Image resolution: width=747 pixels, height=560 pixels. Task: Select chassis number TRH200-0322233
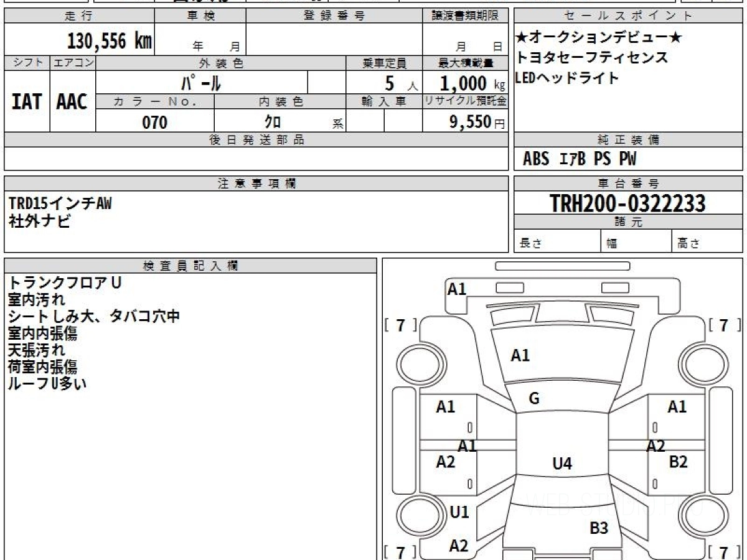(x=628, y=203)
